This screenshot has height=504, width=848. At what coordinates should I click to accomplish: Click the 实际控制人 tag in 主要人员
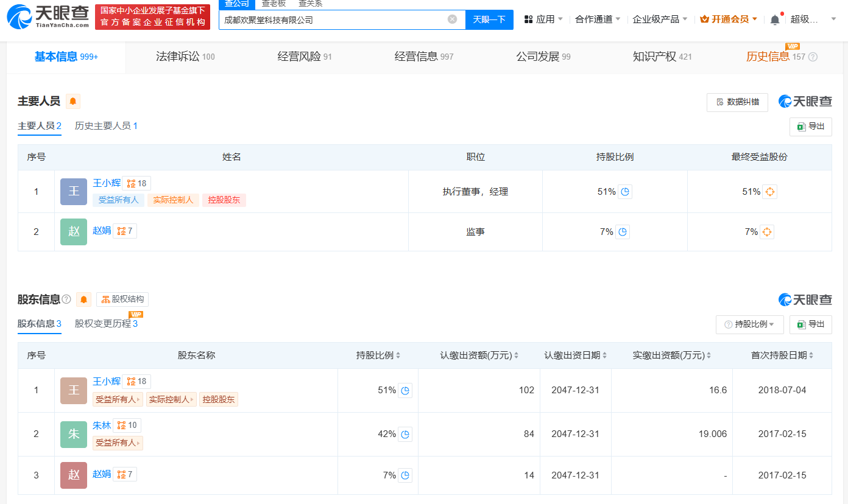pos(173,200)
